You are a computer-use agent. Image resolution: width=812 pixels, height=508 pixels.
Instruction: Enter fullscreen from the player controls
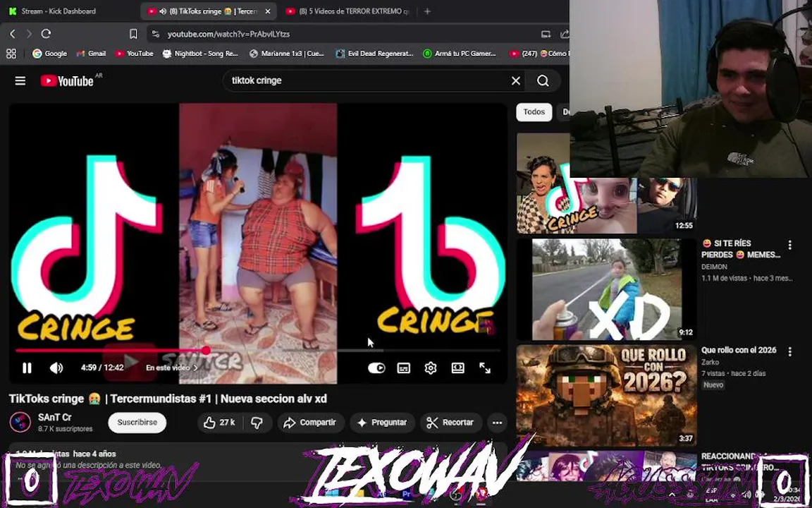point(485,368)
